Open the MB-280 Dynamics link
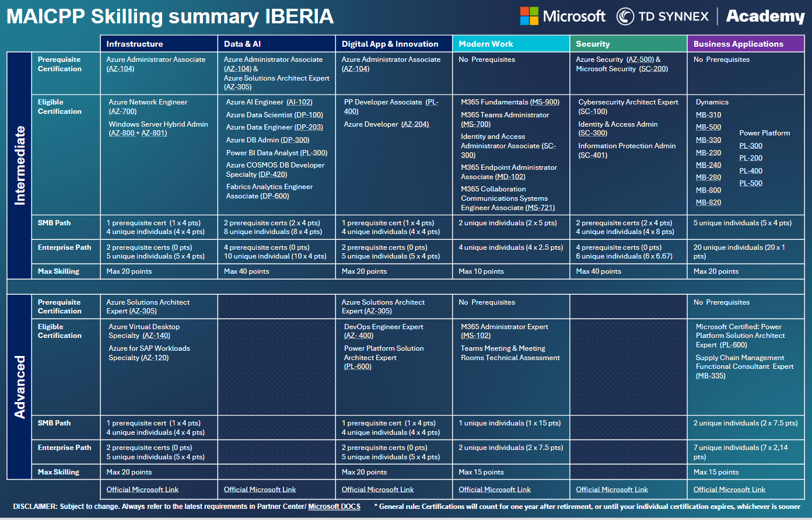 coord(708,177)
